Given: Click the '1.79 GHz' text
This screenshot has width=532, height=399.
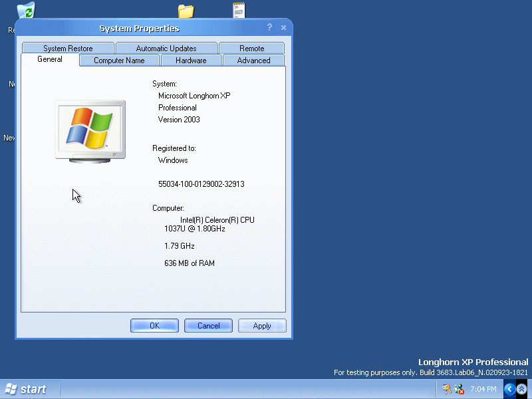Looking at the screenshot, I should [179, 245].
